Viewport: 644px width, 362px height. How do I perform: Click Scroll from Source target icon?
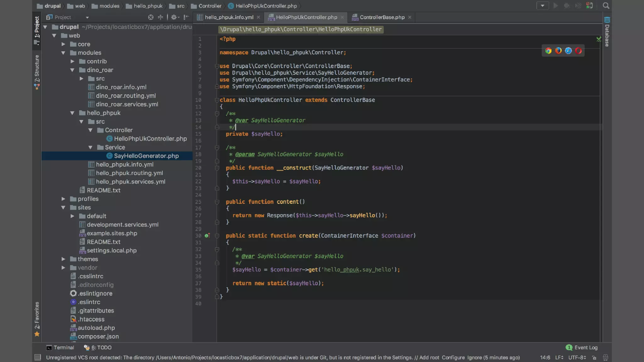click(x=151, y=17)
